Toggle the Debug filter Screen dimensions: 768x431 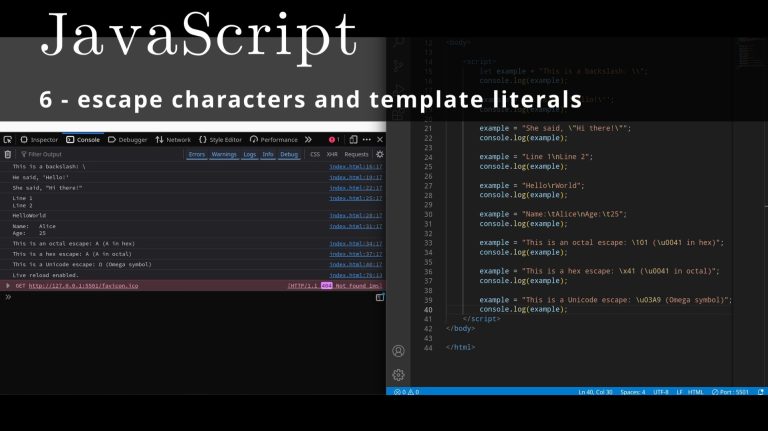pyautogui.click(x=289, y=154)
